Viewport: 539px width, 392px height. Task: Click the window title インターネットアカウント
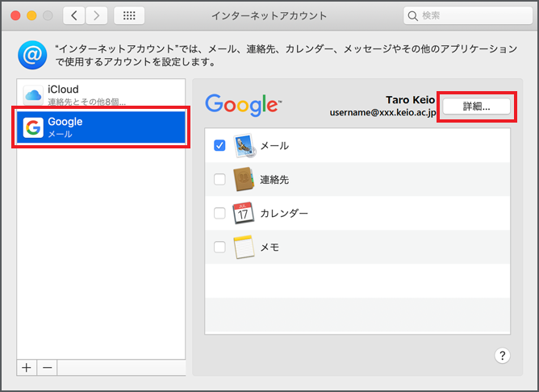tap(269, 16)
